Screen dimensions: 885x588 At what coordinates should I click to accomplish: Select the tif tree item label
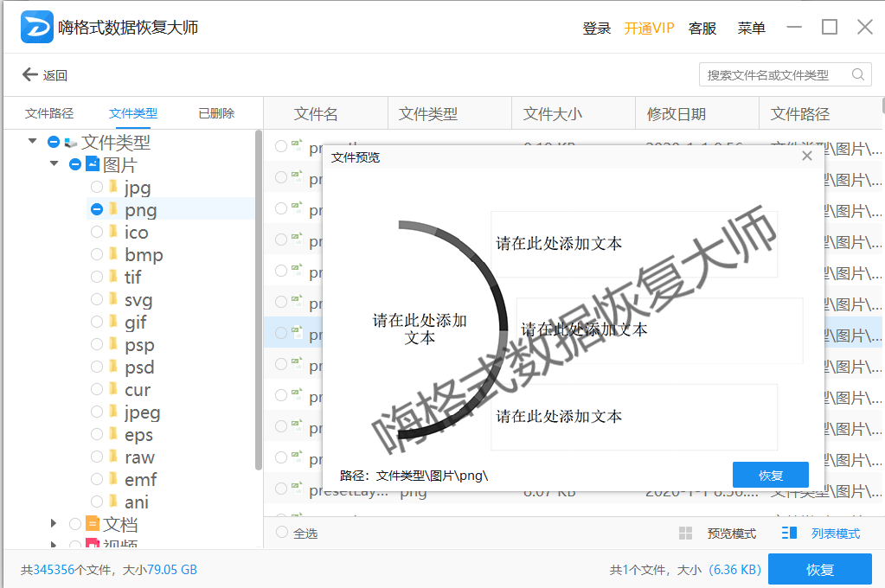[132, 277]
